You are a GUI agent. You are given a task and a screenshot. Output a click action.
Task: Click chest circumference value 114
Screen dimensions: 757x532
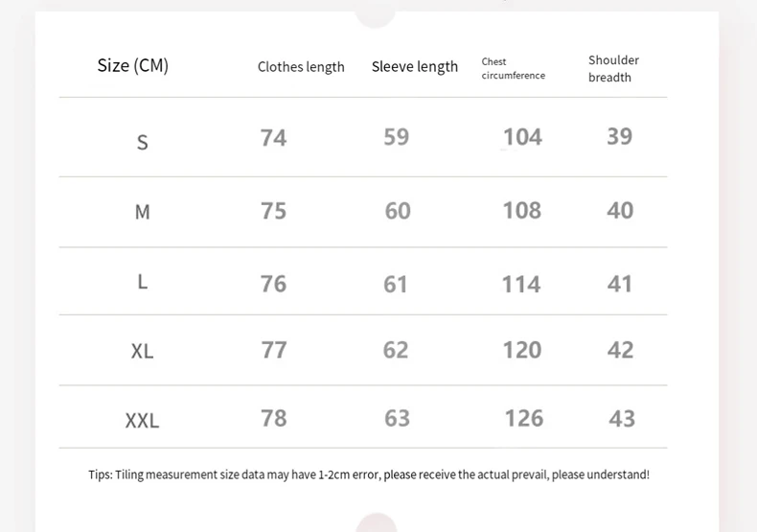pos(521,284)
